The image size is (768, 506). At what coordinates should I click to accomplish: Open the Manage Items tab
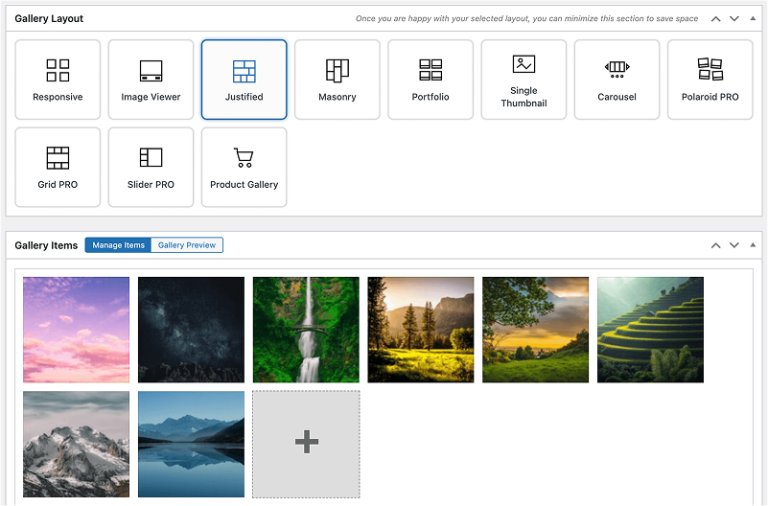pyautogui.click(x=118, y=245)
